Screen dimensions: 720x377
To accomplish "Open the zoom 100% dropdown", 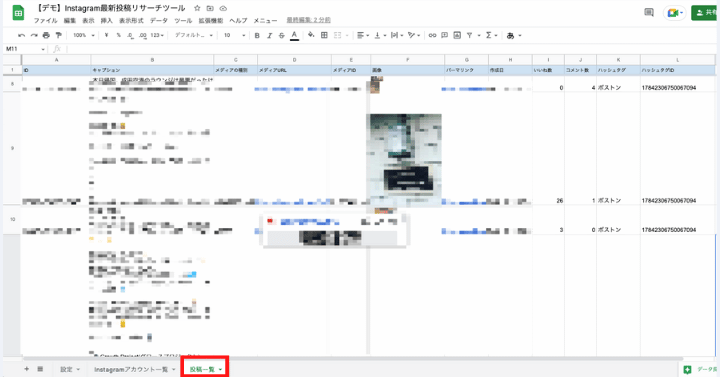I will 84,35.
